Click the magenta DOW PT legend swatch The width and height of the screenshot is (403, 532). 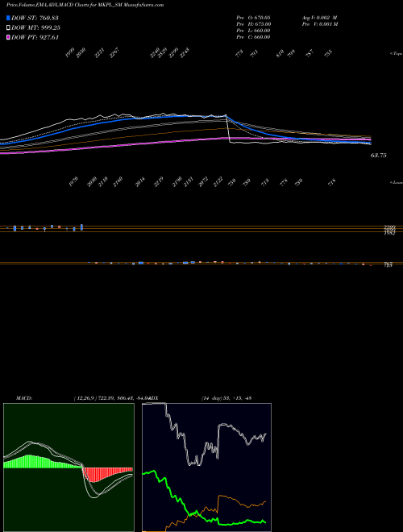point(8,37)
